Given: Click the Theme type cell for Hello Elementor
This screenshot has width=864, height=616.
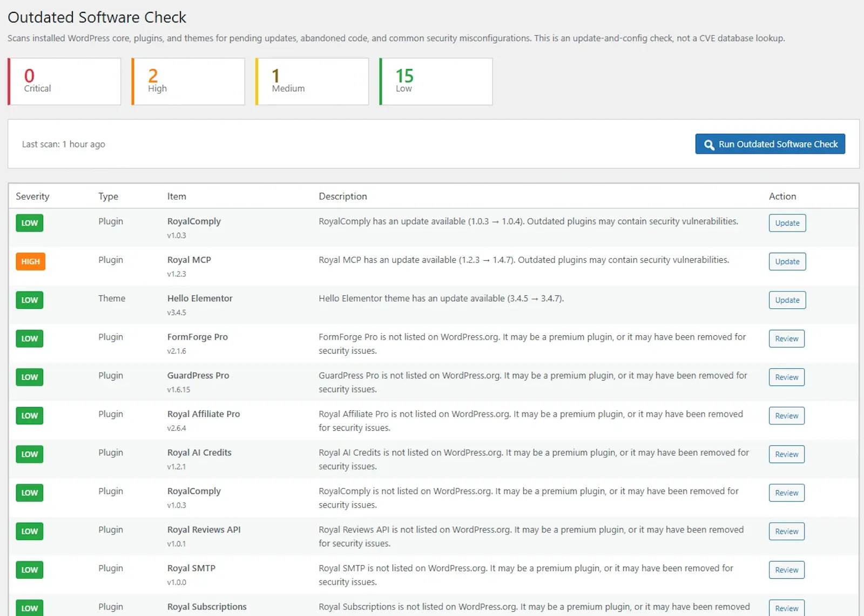Looking at the screenshot, I should point(112,298).
